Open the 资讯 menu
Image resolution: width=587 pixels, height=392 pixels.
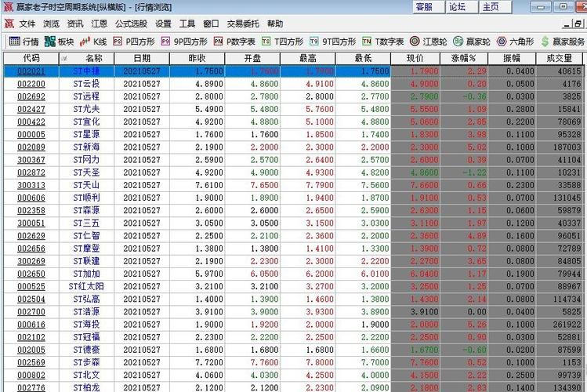pos(75,24)
